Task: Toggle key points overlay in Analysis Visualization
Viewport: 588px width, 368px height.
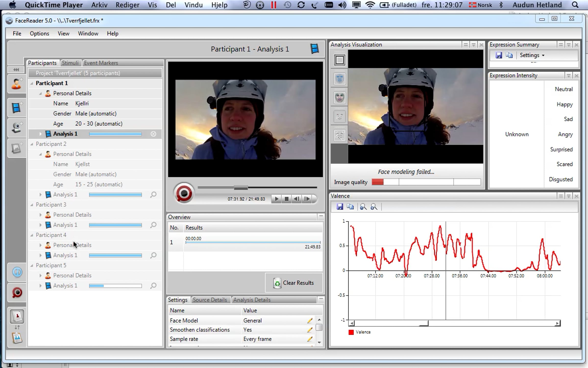Action: click(340, 117)
